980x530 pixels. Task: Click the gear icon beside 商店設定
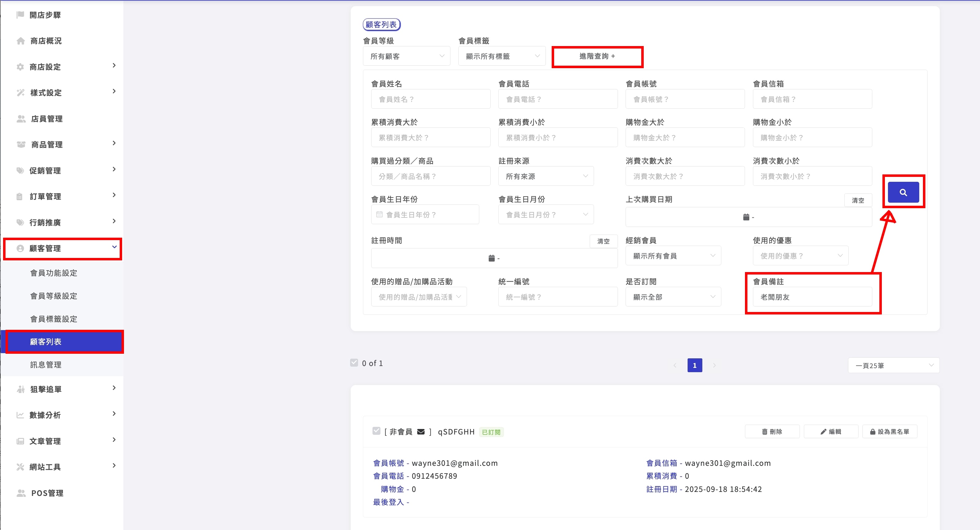coord(21,67)
